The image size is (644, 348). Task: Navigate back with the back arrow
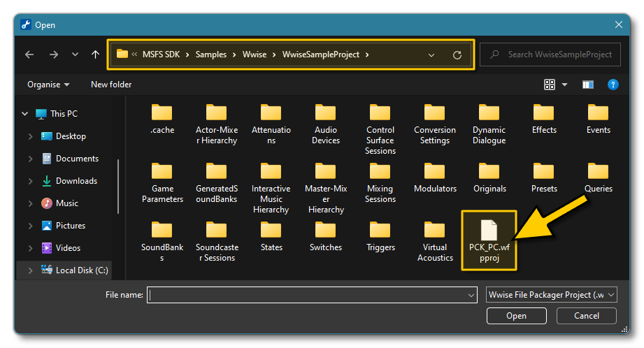click(29, 55)
